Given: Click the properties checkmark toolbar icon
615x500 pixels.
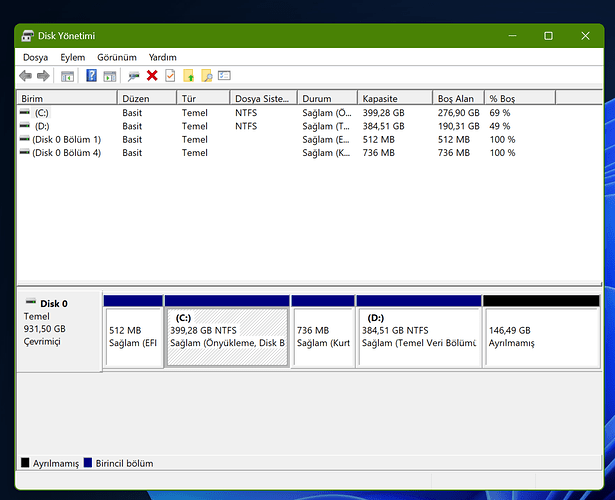Looking at the screenshot, I should [x=170, y=76].
